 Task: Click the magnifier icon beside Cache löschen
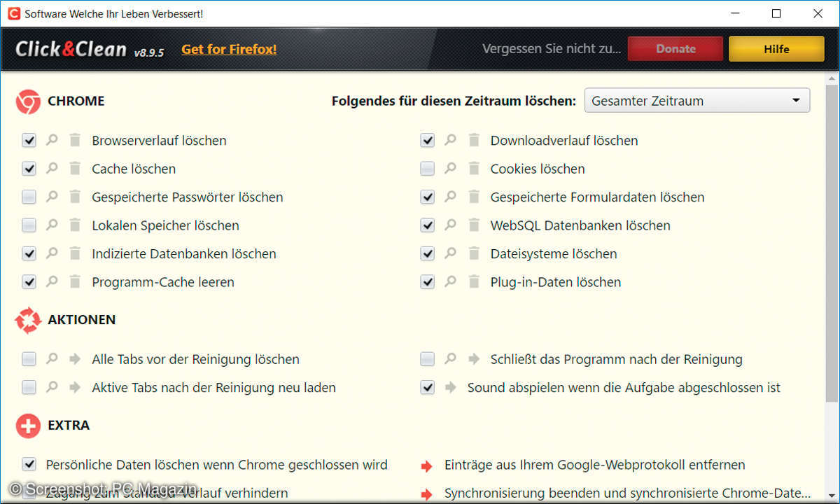[52, 169]
